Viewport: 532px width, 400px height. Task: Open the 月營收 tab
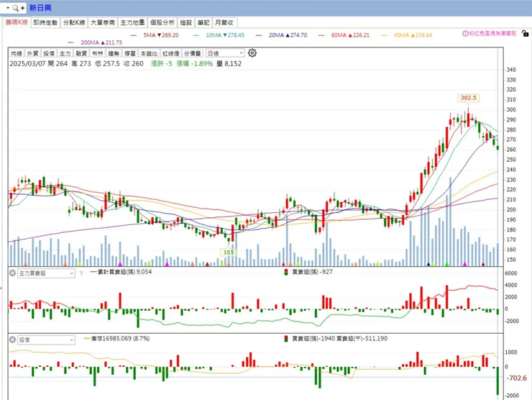(x=224, y=23)
